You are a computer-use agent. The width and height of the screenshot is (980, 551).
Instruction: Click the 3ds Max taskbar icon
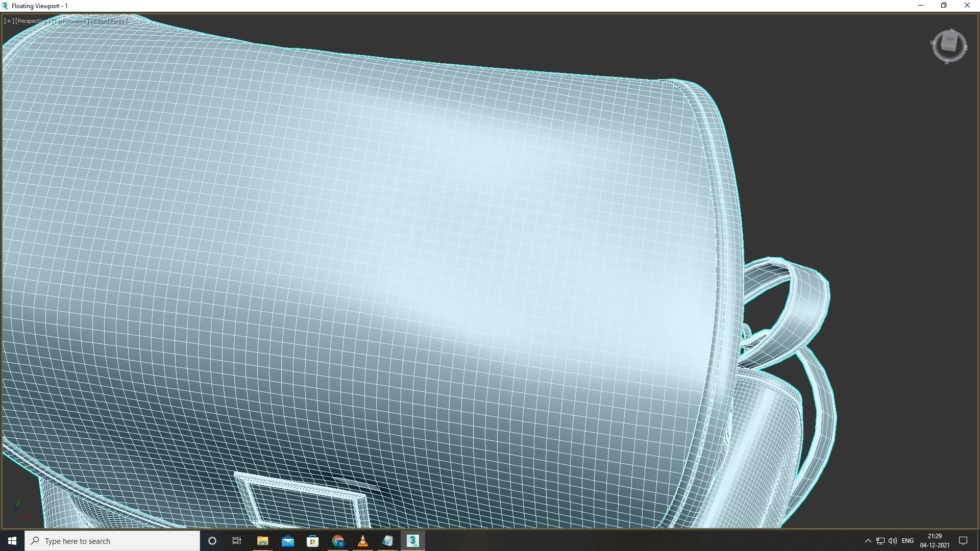(x=412, y=541)
